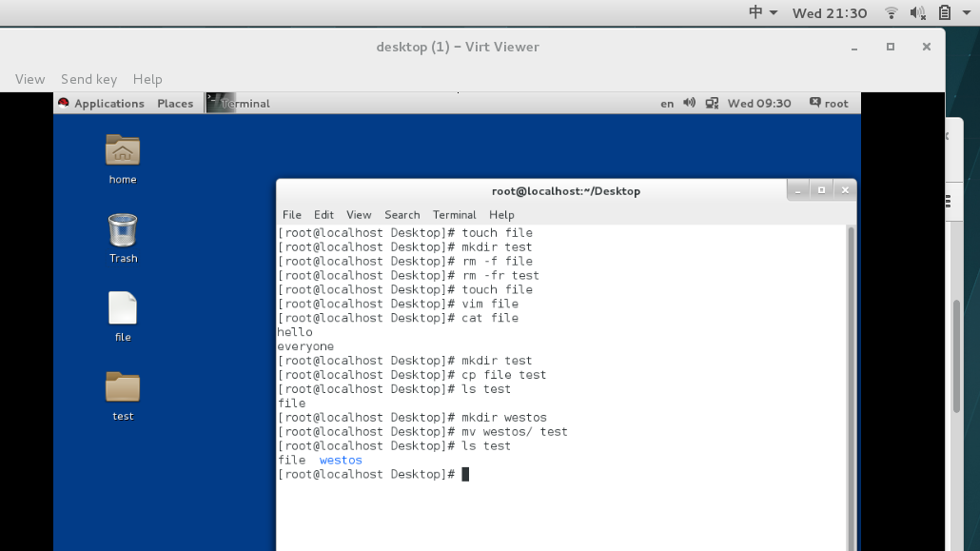Viewport: 980px width, 551px height.
Task: Click the Terminal taskbar button
Action: click(x=239, y=103)
